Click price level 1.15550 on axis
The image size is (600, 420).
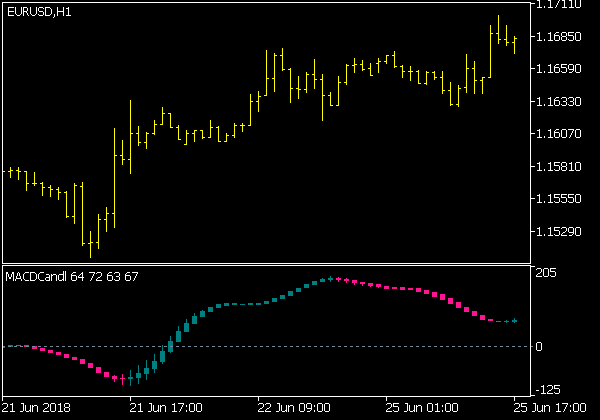[558, 199]
